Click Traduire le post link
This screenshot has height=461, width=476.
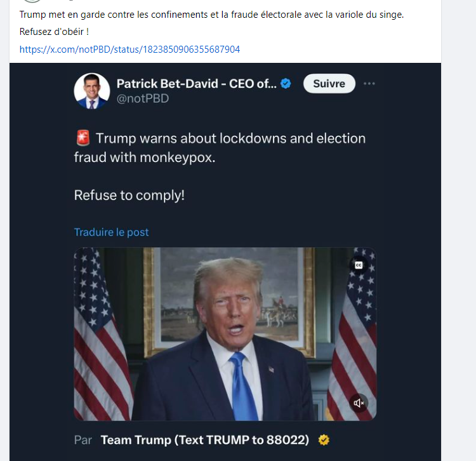point(111,232)
